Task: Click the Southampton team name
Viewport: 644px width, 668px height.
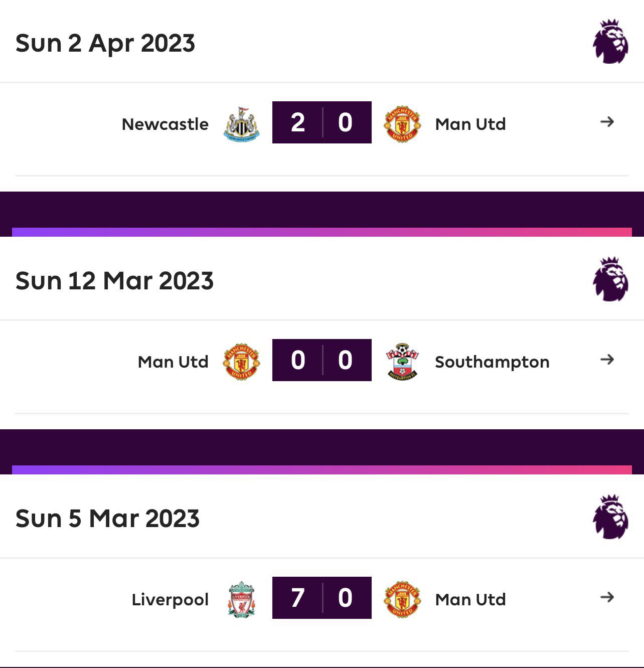Action: click(x=492, y=362)
